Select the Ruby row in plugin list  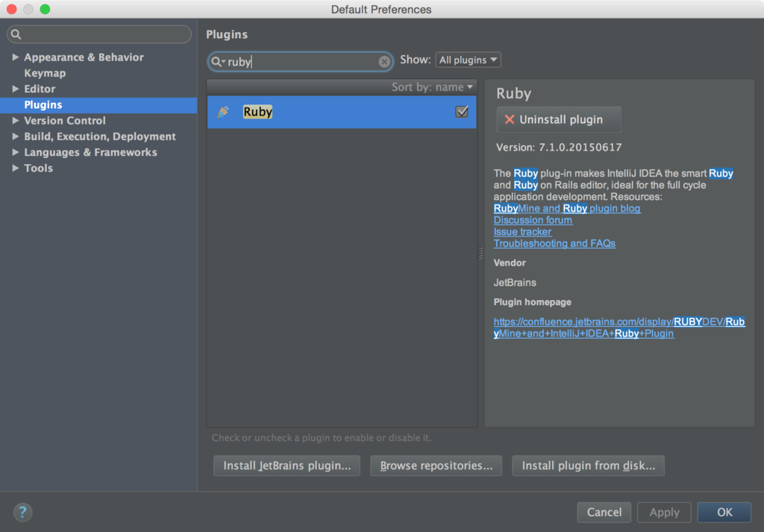[x=342, y=112]
